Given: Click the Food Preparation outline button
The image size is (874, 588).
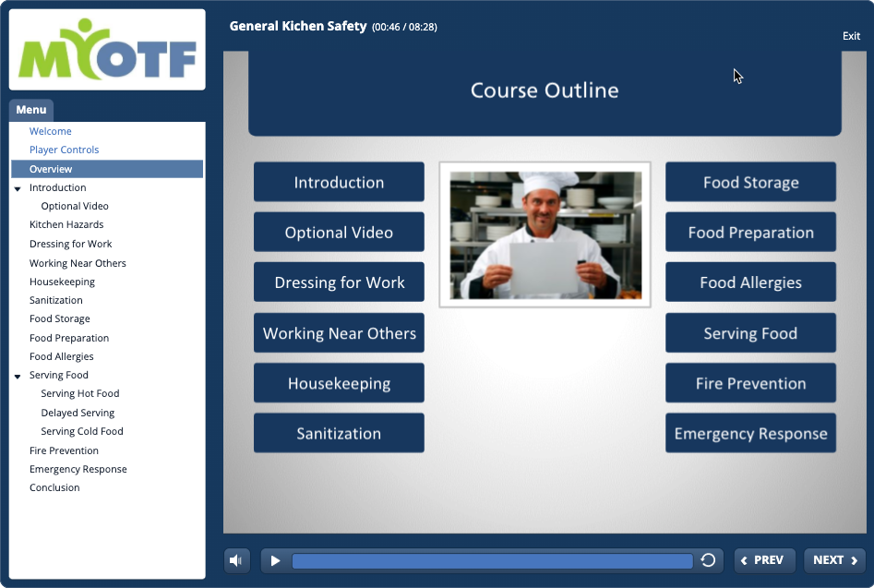Looking at the screenshot, I should (751, 233).
